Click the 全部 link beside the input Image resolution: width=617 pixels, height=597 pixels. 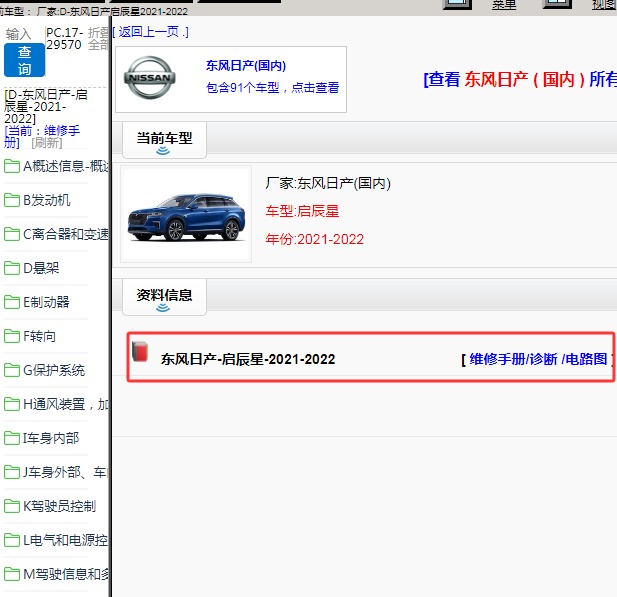click(x=98, y=45)
